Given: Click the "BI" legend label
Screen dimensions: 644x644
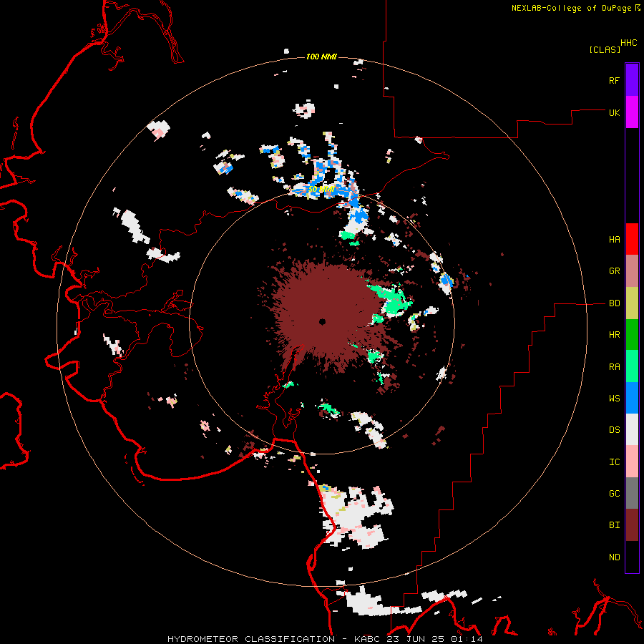Looking at the screenshot, I should point(614,525).
